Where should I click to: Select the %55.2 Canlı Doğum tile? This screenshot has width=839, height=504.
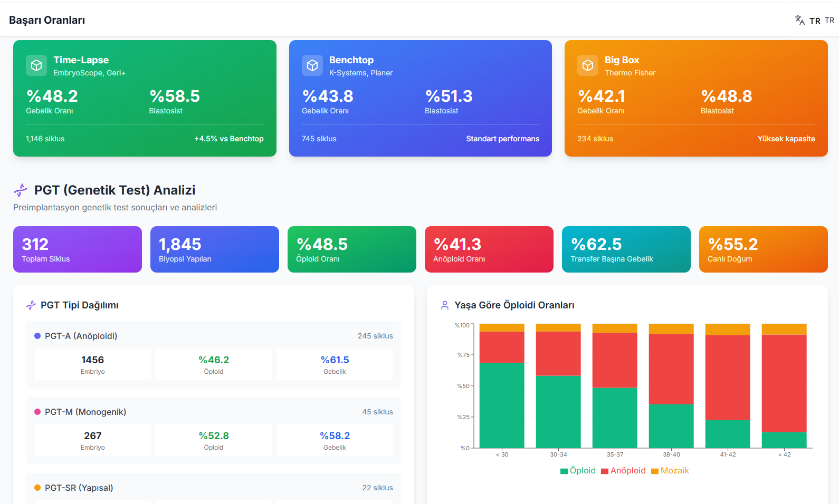pyautogui.click(x=764, y=249)
